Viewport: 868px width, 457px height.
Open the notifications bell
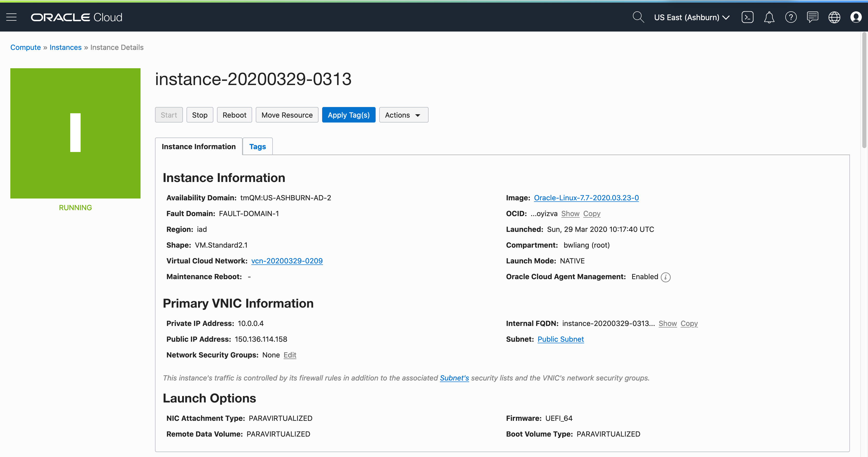769,17
